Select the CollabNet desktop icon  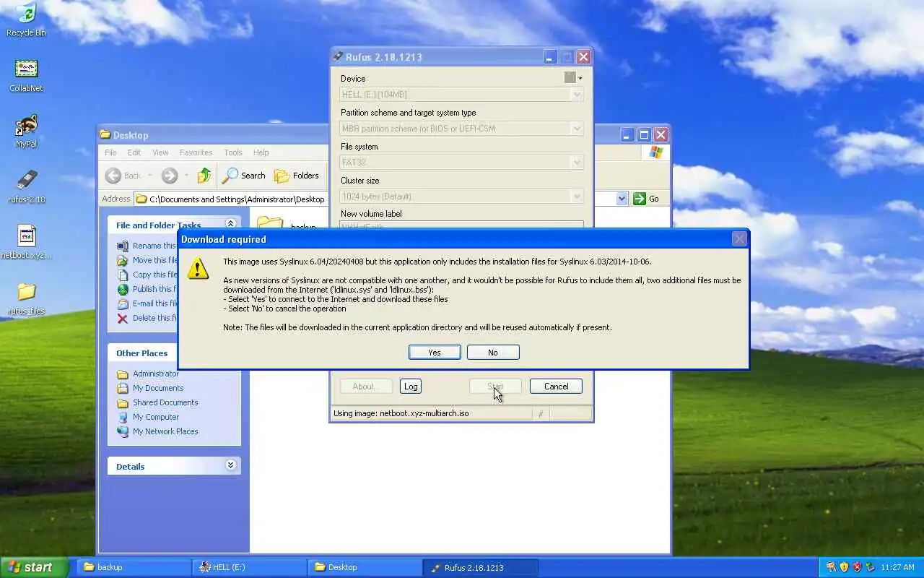coord(26,75)
